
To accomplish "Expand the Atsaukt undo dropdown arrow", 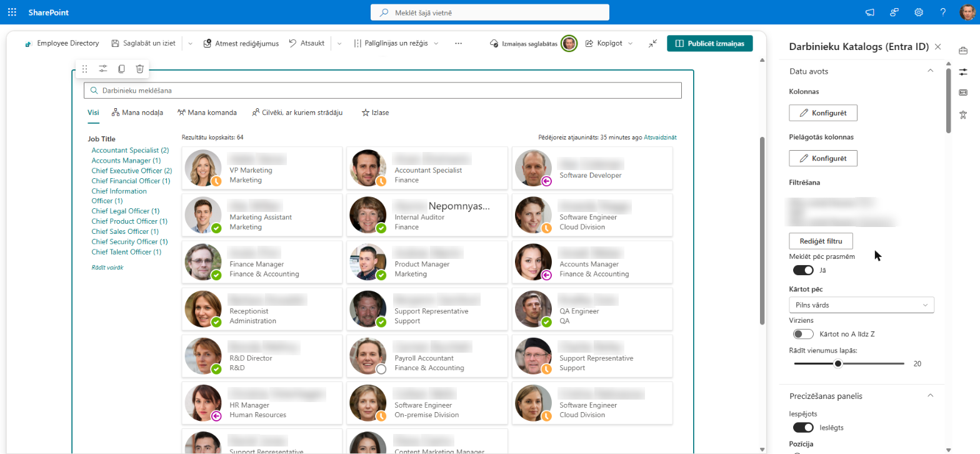I will tap(339, 43).
